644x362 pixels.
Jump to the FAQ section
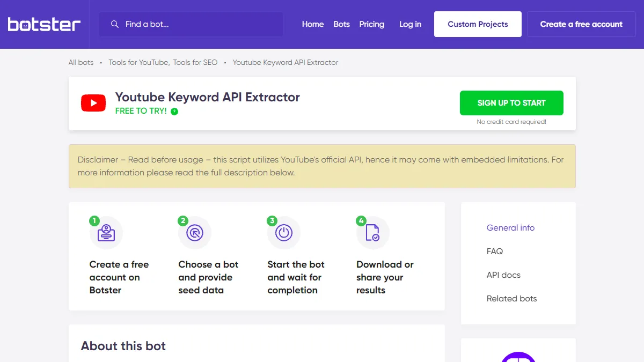(495, 252)
